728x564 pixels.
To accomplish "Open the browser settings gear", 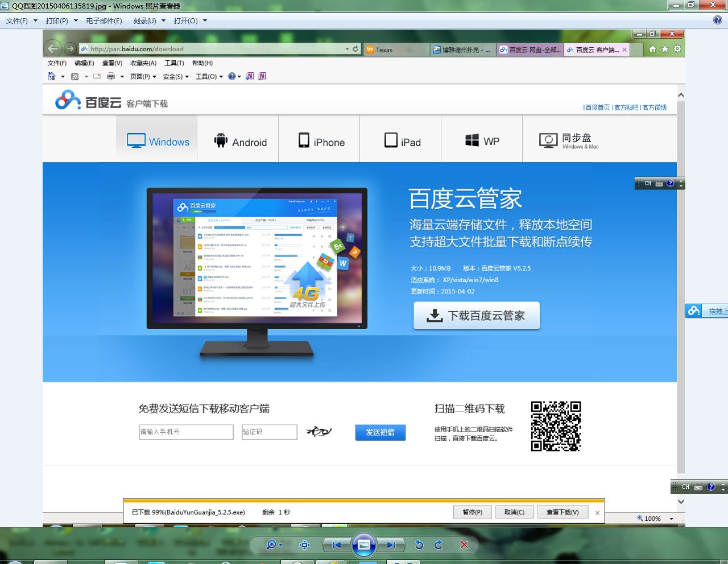I will coord(677,49).
